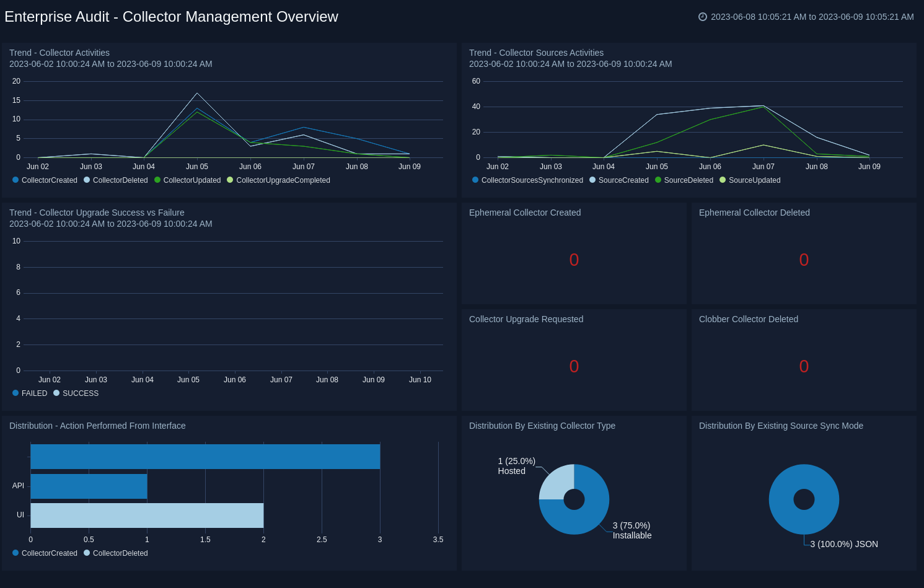
Task: Open the Collector Upgrade Requested value 0
Action: click(x=574, y=367)
